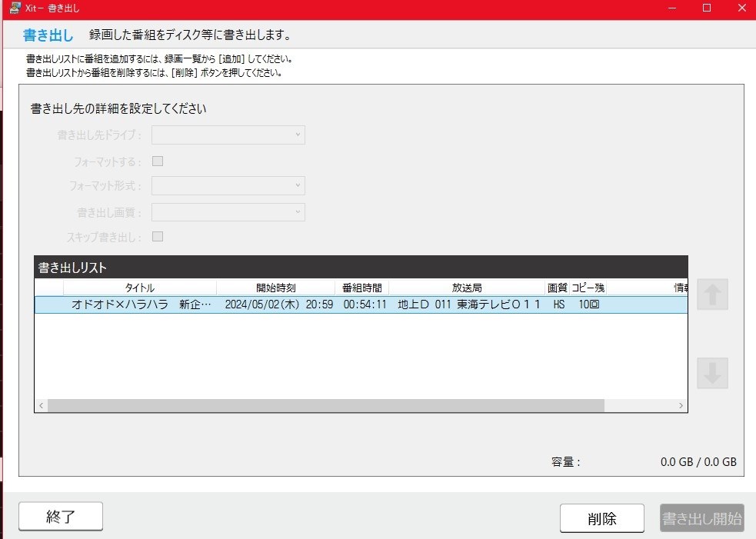Click the duration 00:54:11 cell
This screenshot has width=756, height=539.
point(365,304)
